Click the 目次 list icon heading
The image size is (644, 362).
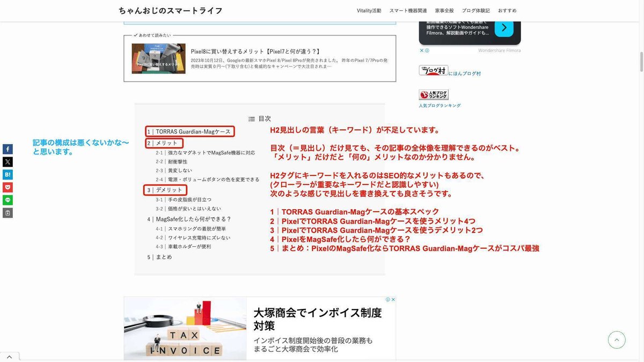[260, 119]
